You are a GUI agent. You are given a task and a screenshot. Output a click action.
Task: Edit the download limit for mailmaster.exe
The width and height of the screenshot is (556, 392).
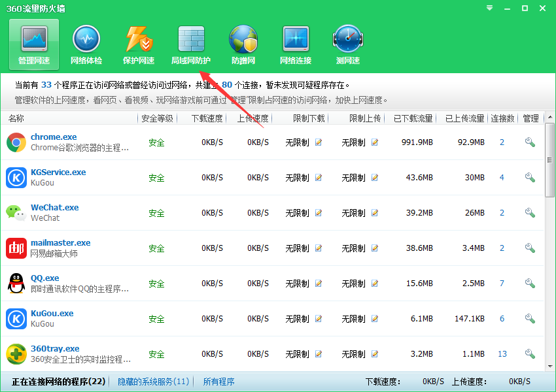[x=319, y=249]
